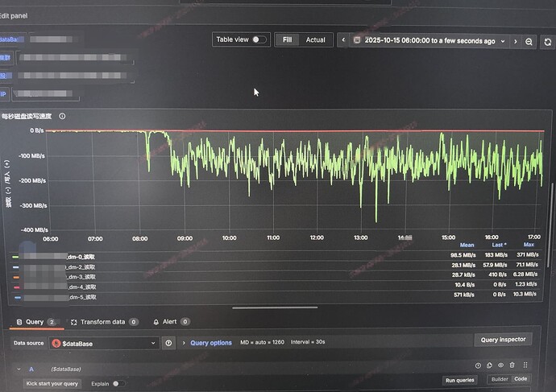Image resolution: width=556 pixels, height=392 pixels.
Task: Switch query editor to Builder mode
Action: click(500, 379)
